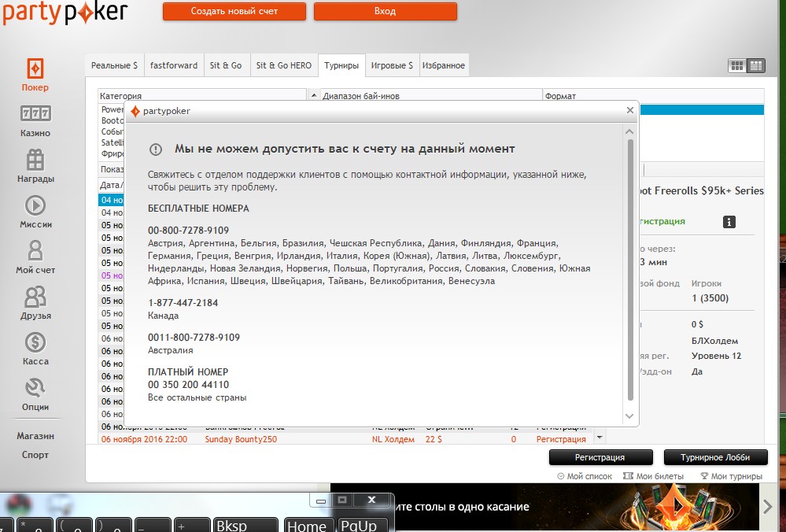
Task: Open the 'Магазин' sidebar link
Action: point(35,436)
